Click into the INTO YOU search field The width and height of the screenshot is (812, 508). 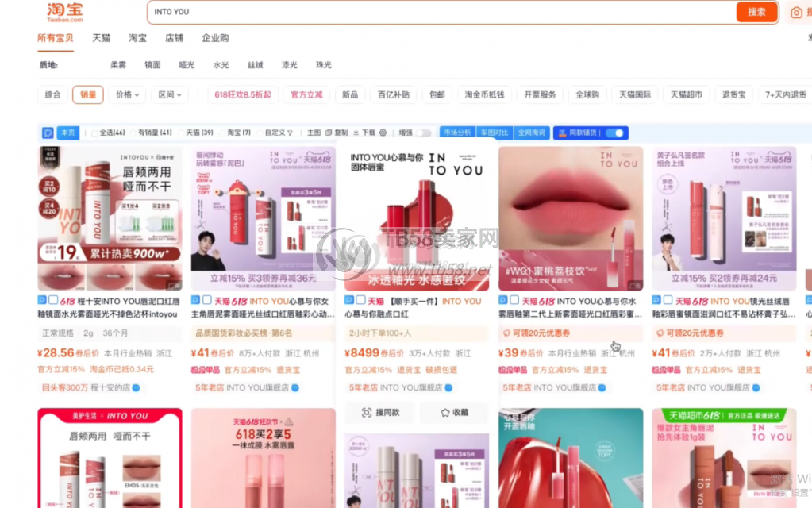441,12
